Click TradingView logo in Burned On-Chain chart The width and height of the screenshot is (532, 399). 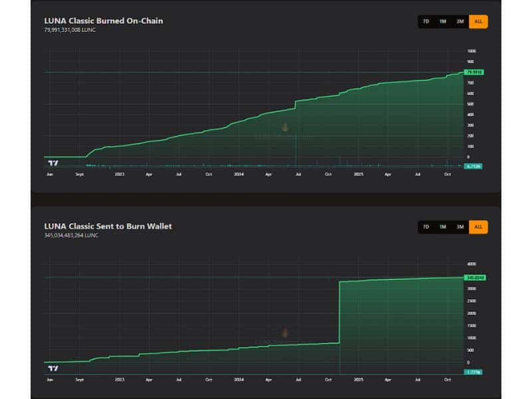point(54,163)
